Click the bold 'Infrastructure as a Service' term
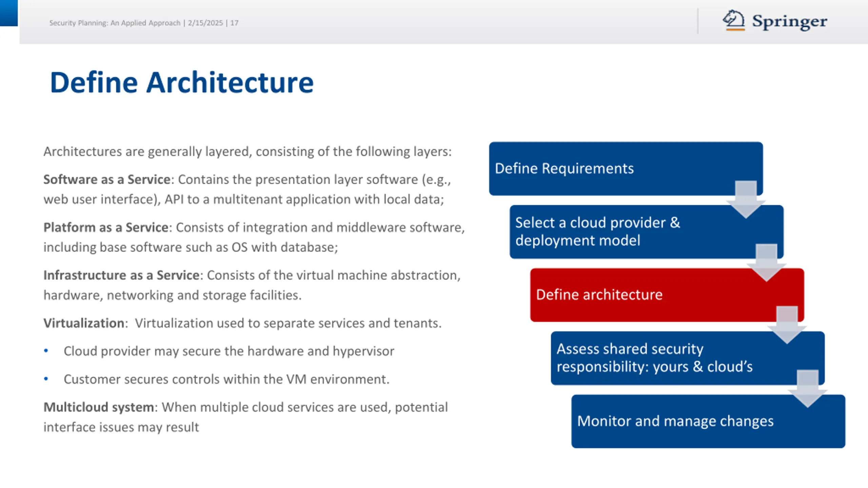 tap(121, 275)
